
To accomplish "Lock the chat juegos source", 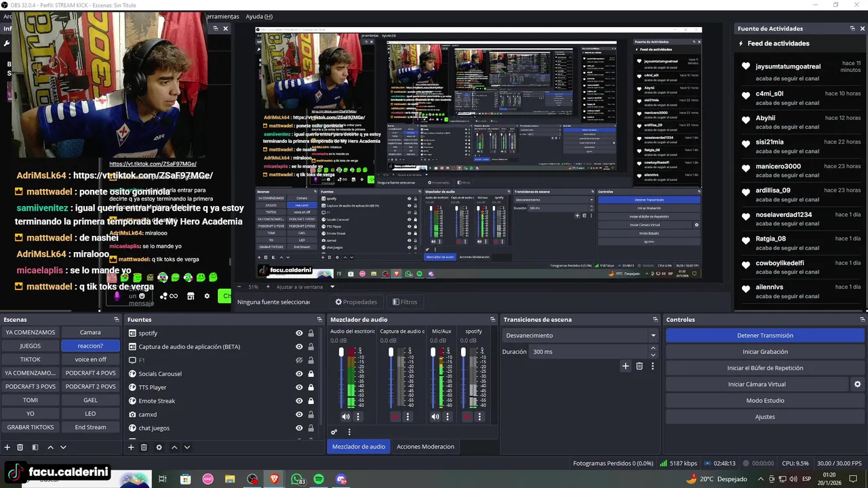I will (x=311, y=428).
